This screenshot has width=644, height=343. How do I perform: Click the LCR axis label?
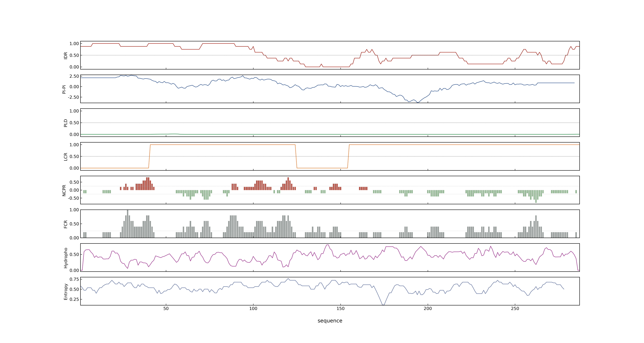66,157
